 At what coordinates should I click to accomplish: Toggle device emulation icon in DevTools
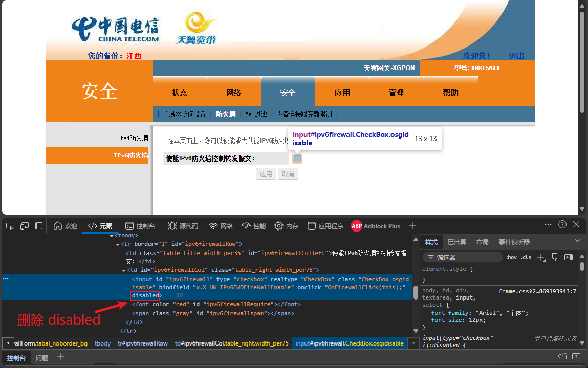[x=25, y=226]
